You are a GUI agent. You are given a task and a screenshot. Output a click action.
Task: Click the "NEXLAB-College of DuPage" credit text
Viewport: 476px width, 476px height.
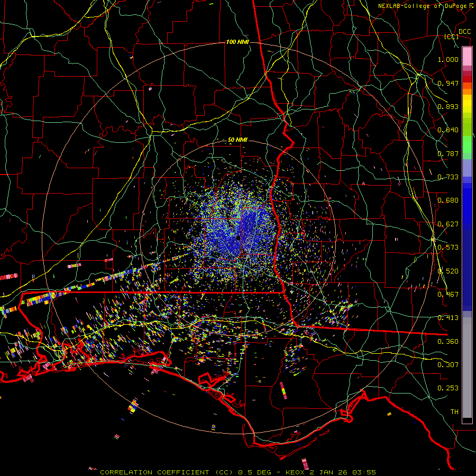tap(422, 6)
